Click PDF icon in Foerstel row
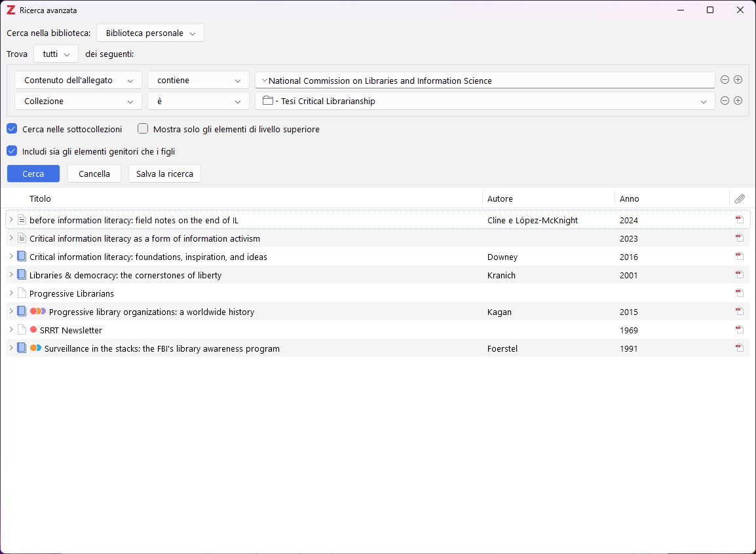 pos(740,348)
